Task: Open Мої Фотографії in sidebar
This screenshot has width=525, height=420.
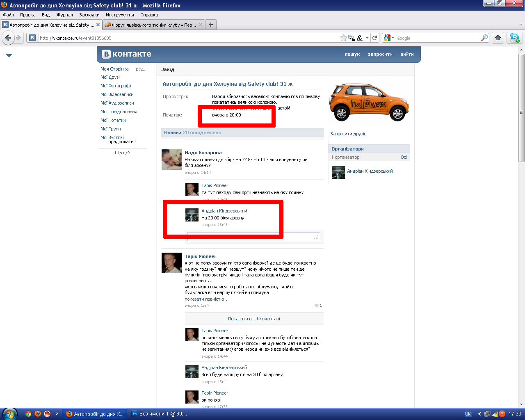Action: (x=116, y=86)
